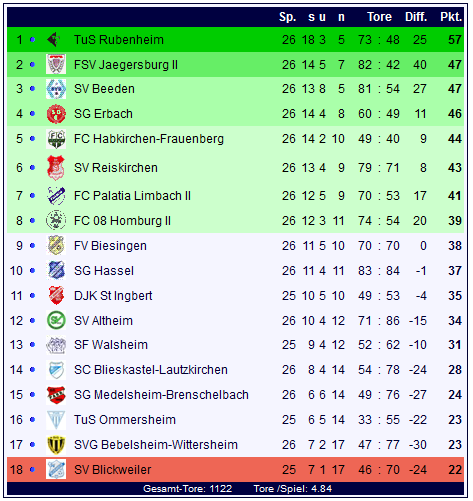Click the FV Biesingen team name
This screenshot has height=501, width=473.
(110, 246)
